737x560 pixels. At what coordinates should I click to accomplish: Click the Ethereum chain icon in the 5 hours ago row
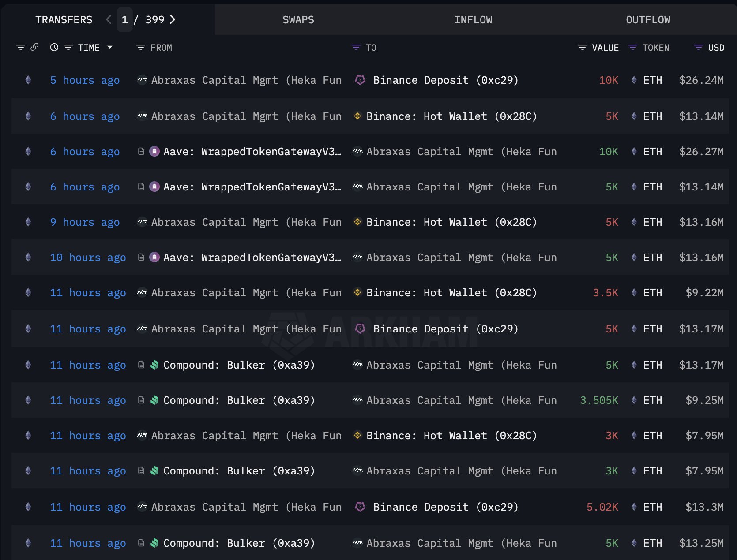click(28, 80)
